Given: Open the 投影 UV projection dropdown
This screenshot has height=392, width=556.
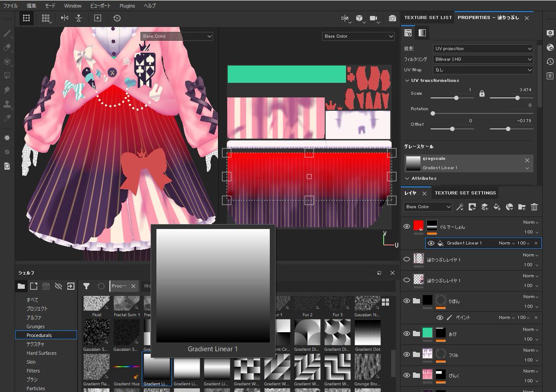Looking at the screenshot, I should click(x=483, y=49).
